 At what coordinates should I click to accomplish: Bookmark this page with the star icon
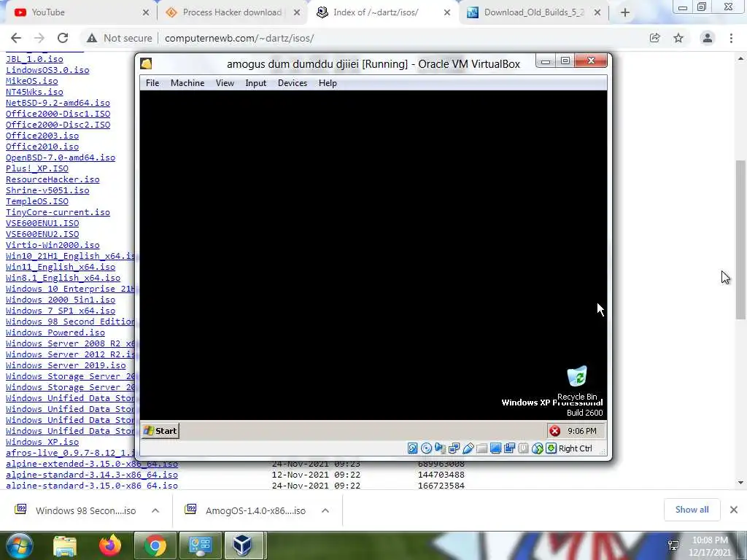click(678, 38)
